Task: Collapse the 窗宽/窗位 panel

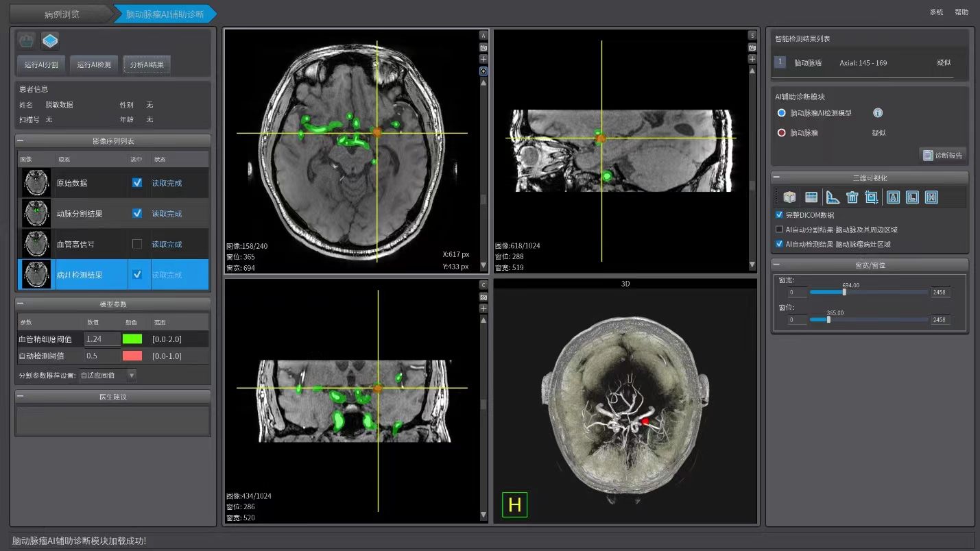Action: tap(776, 265)
